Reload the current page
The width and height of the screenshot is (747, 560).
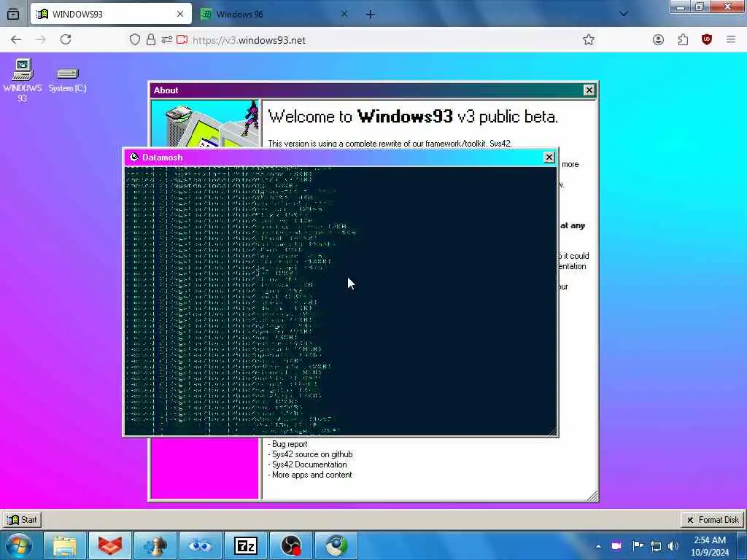tap(66, 39)
